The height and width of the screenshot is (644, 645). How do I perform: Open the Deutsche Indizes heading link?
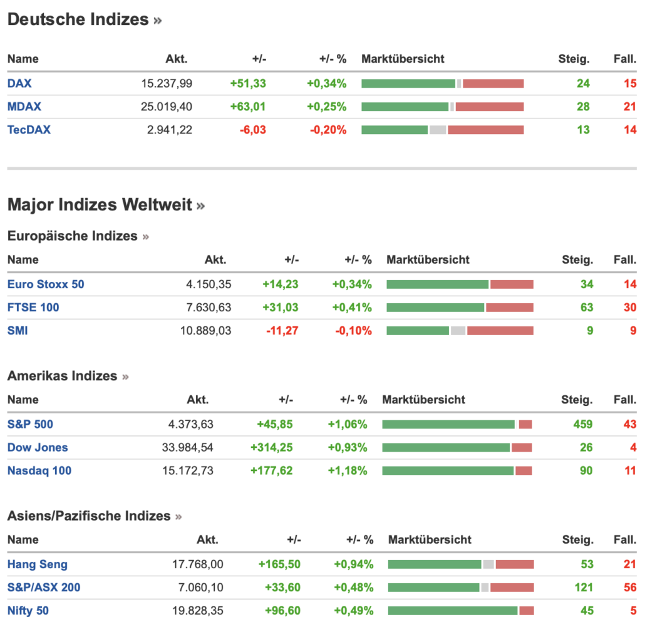coord(85,19)
